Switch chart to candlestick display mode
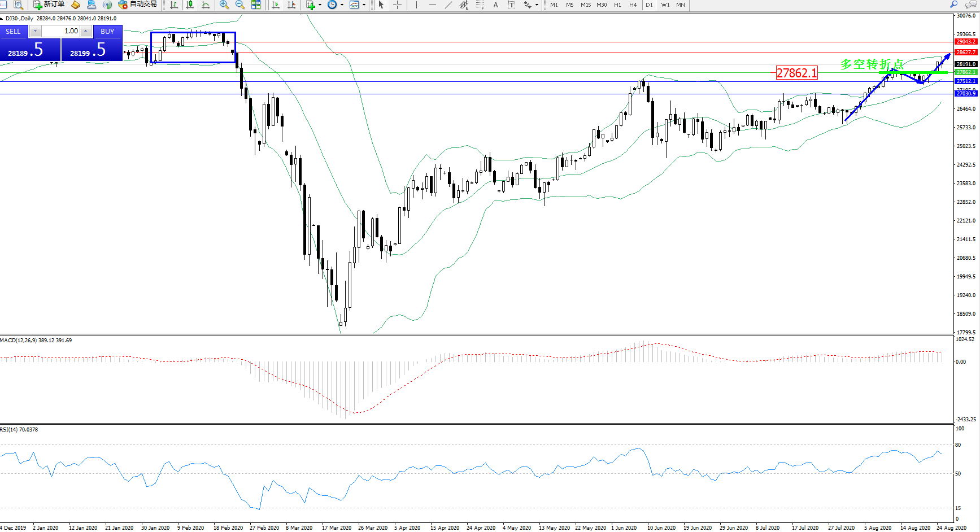This screenshot has width=980, height=532. coord(190,5)
